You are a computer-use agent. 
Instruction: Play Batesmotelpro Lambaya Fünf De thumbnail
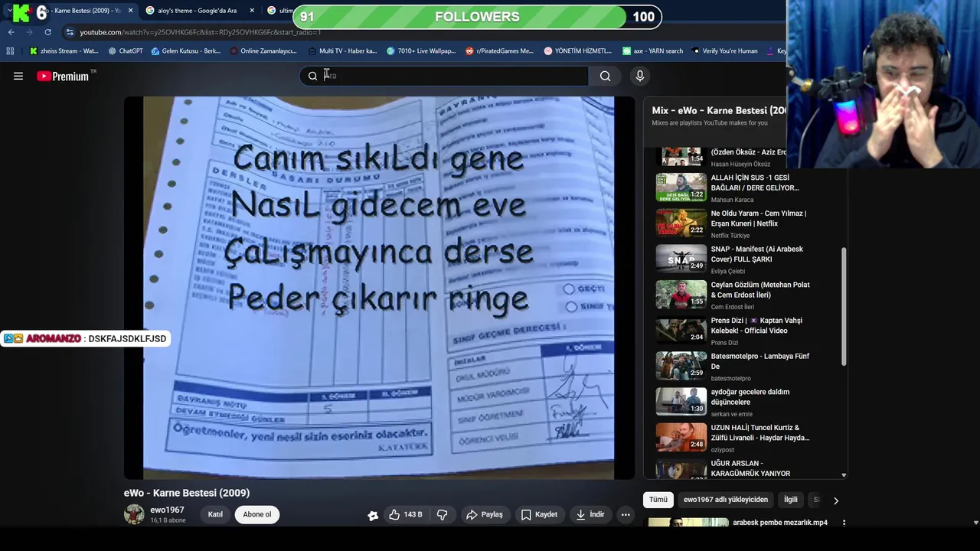681,366
